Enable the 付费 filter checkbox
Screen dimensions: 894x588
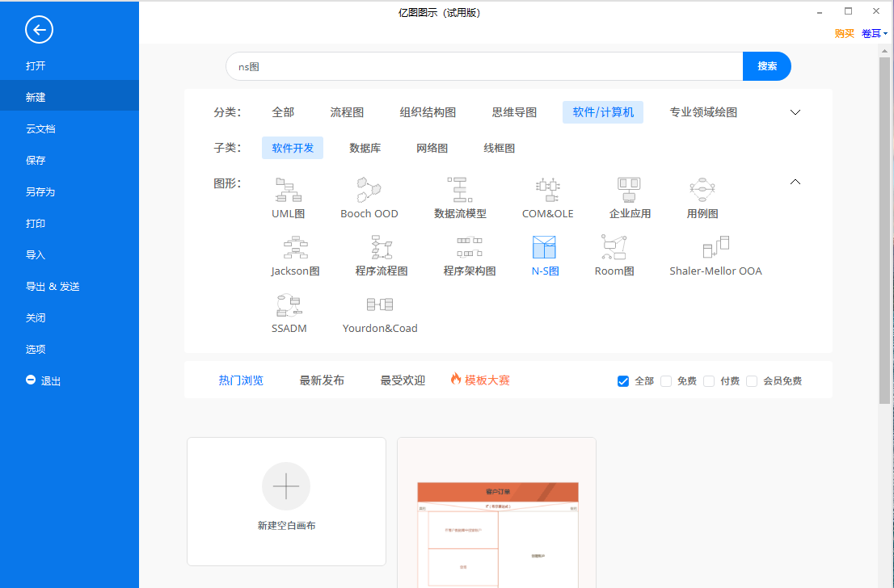pyautogui.click(x=709, y=381)
